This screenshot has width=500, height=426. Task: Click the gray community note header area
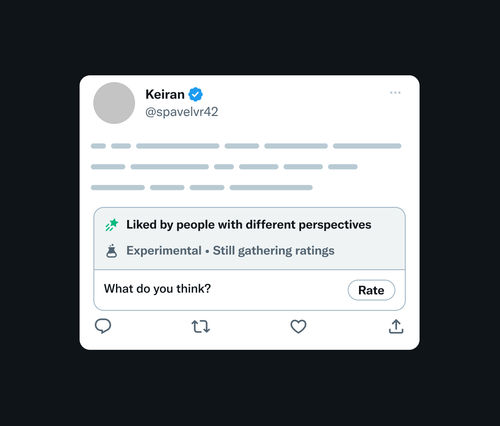(249, 238)
